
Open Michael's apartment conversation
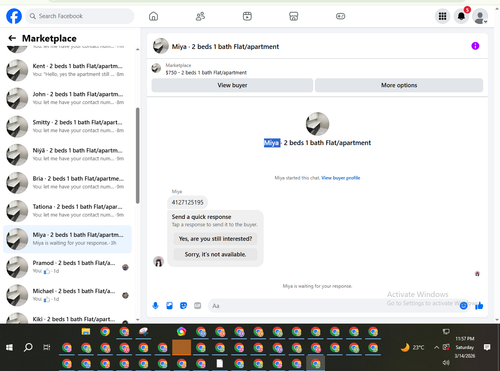(67, 295)
